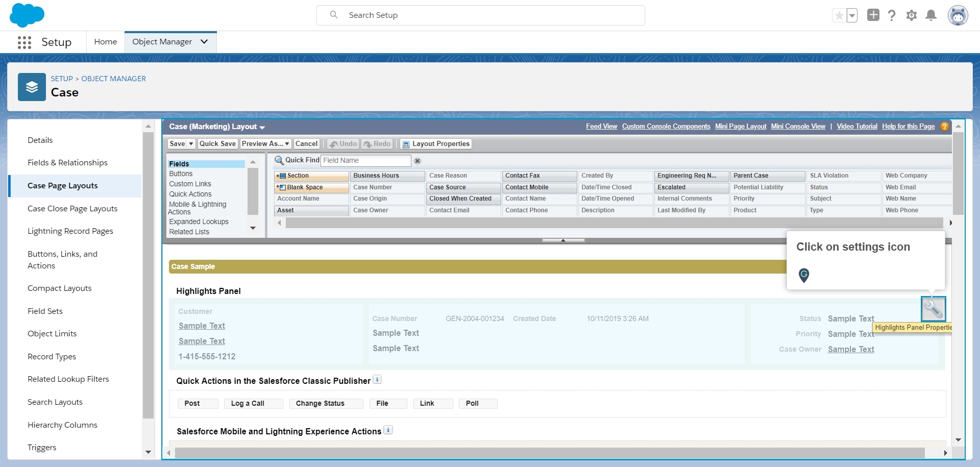980x467 pixels.
Task: Open the App Launcher grid icon
Action: (24, 42)
